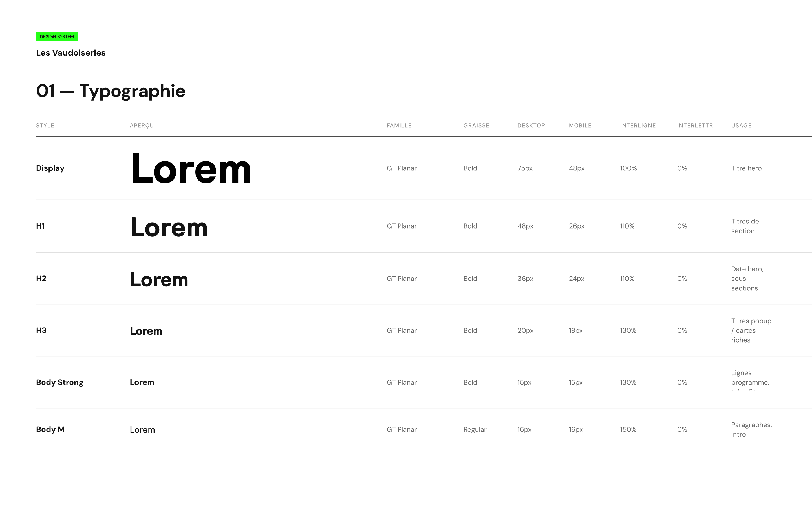Click the GRAISSE column header
Viewport: 812px width, 513px height.
[476, 126]
